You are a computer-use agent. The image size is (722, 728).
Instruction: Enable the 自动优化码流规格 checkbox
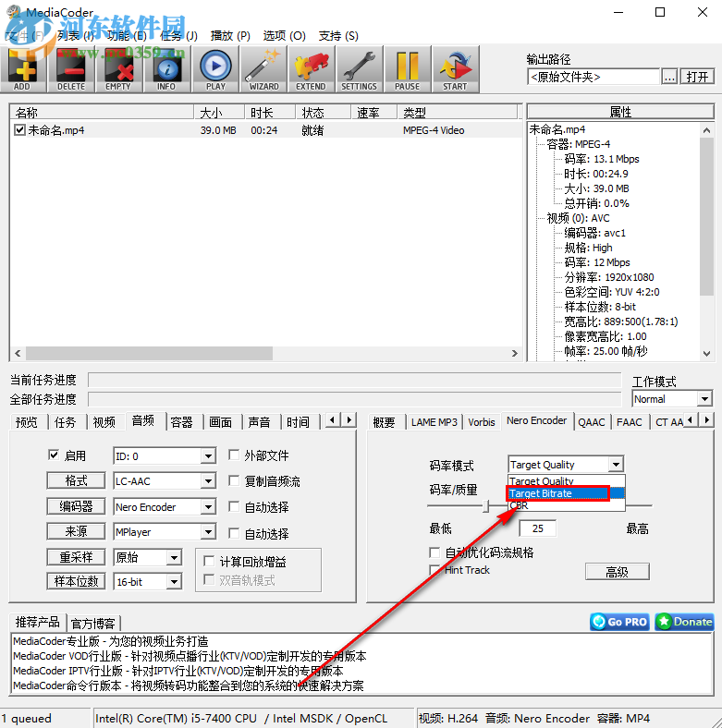(x=434, y=552)
